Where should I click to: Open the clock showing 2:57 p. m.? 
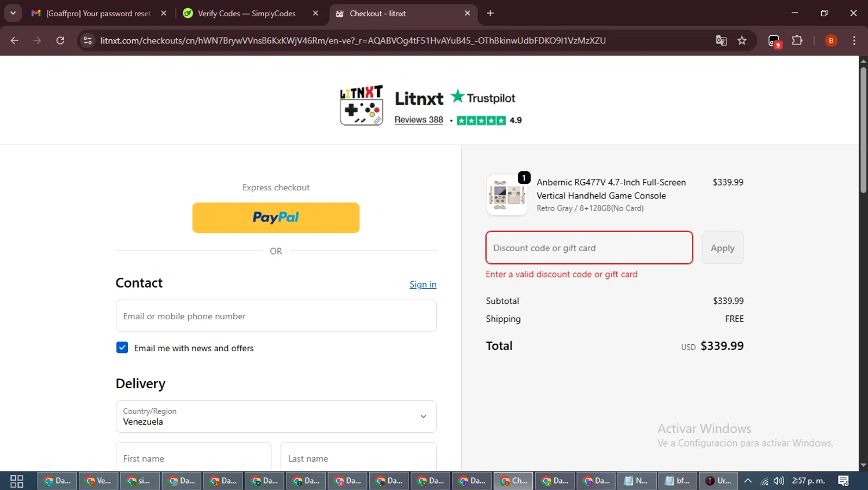click(x=808, y=481)
